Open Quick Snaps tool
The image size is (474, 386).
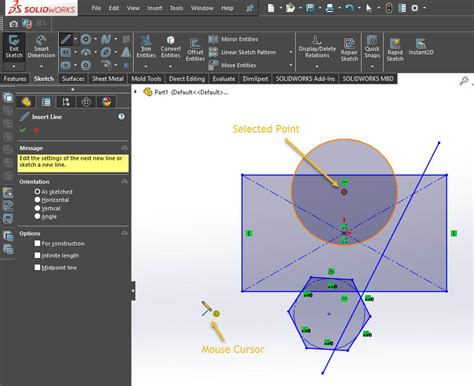point(372,46)
